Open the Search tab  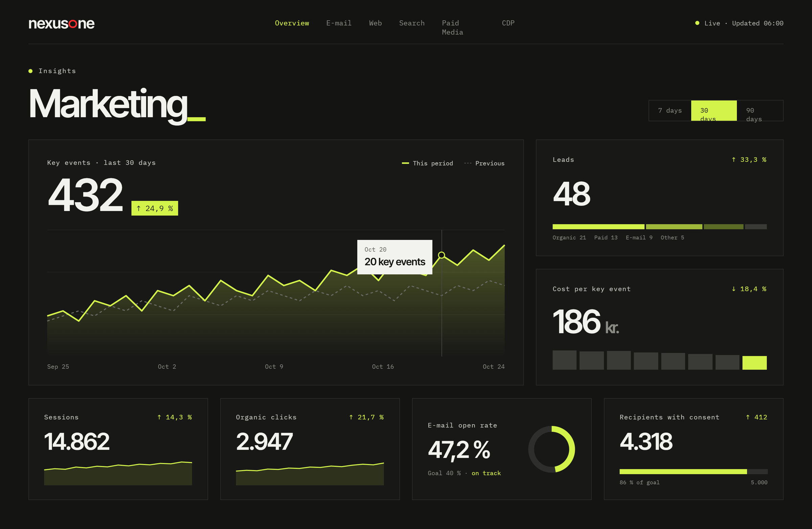411,23
